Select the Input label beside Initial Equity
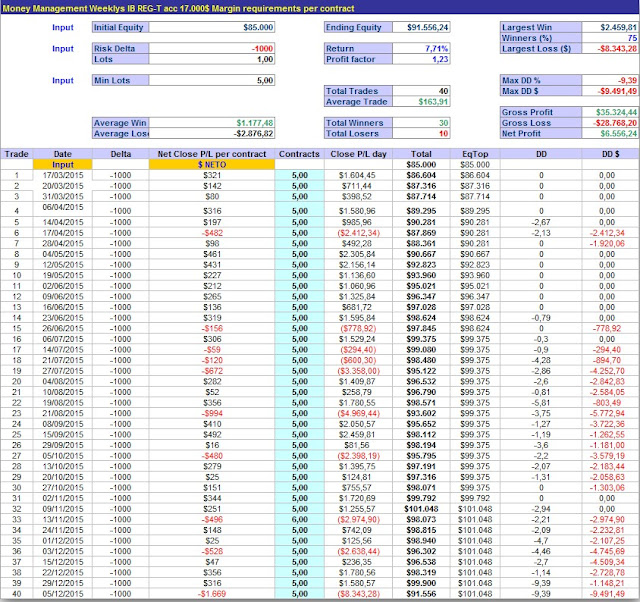 [x=63, y=27]
